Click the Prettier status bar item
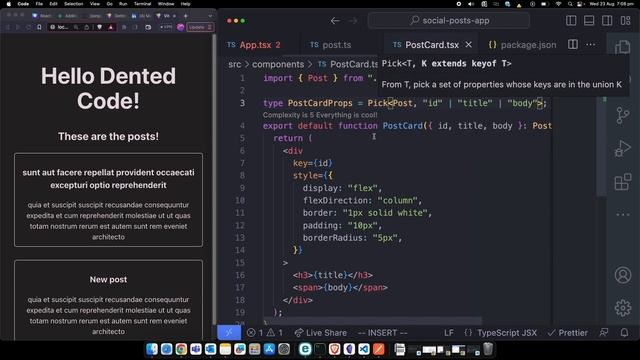 coord(567,333)
